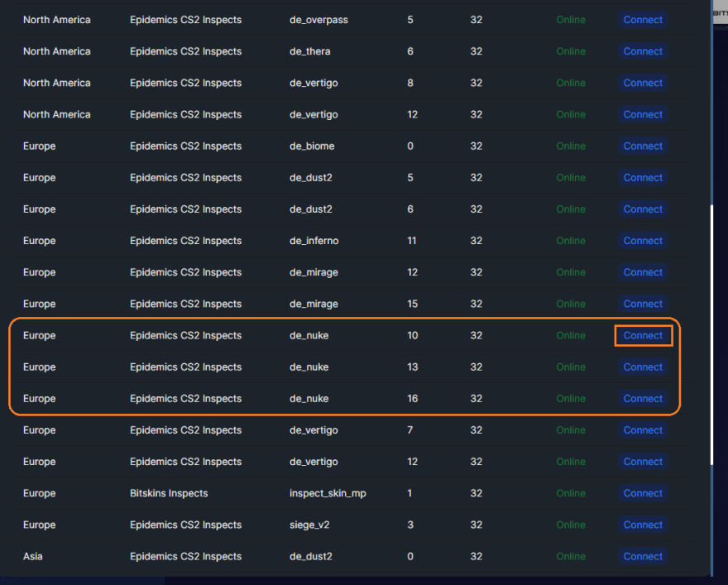Screen dimensions: 728x585
Task: Connect to the de_nuke server with 16 players
Action: tap(643, 398)
